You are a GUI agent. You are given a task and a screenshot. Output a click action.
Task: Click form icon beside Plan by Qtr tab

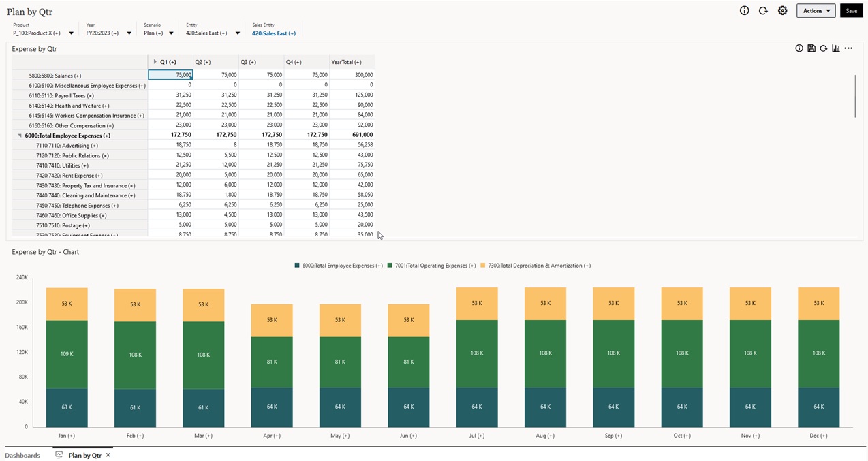(x=59, y=455)
